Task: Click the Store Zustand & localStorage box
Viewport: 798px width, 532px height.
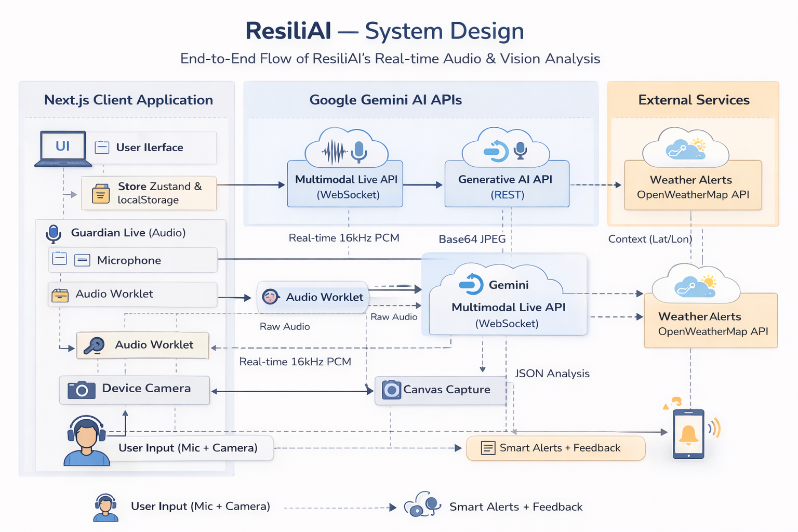Action: [149, 193]
